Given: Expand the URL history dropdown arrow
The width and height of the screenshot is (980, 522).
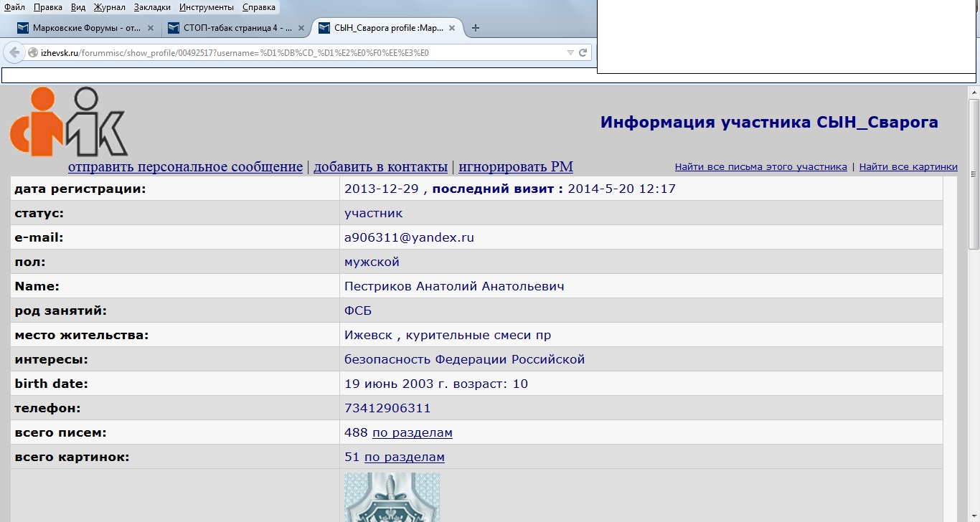Looking at the screenshot, I should [570, 52].
